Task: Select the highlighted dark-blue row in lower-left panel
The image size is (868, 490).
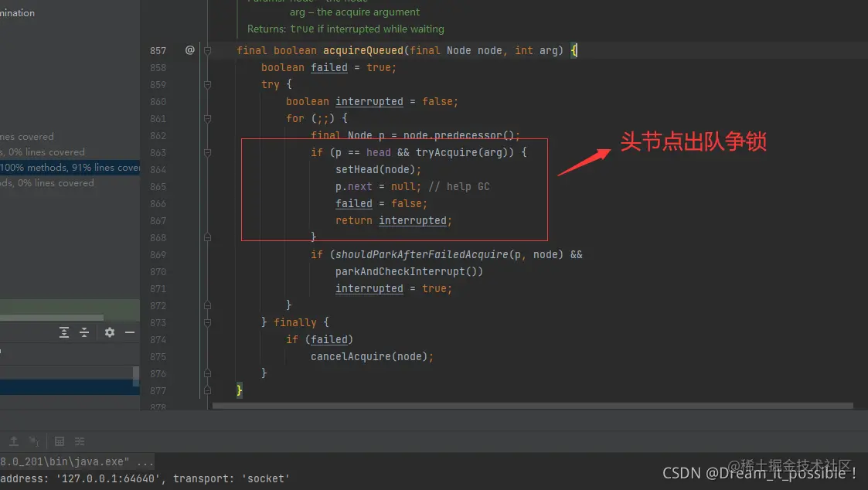Action: (70, 387)
